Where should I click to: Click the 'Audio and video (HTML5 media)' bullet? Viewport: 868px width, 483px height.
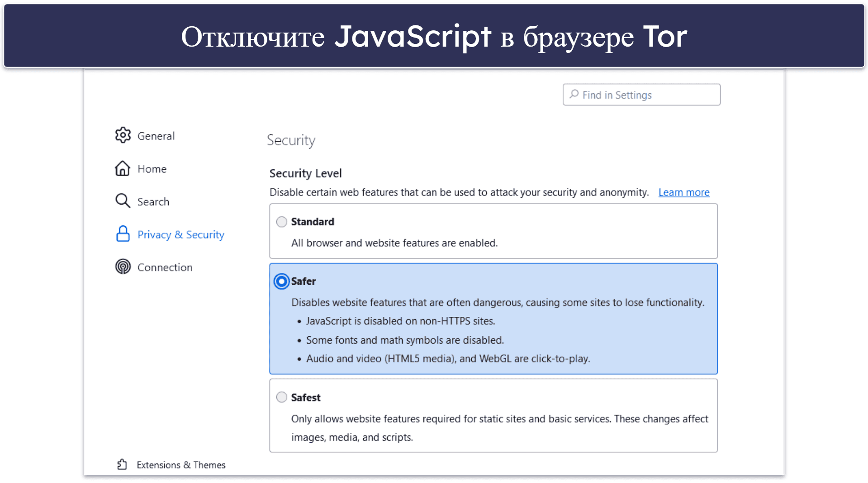[448, 359]
